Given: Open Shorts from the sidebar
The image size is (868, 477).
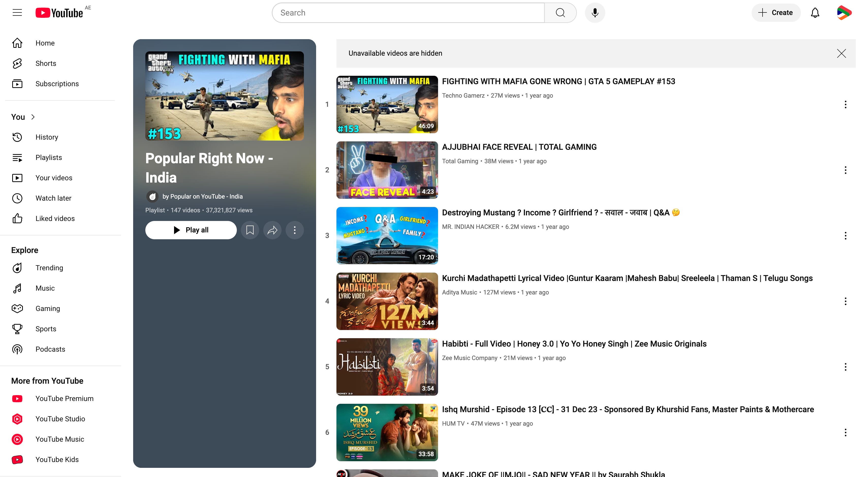Looking at the screenshot, I should [45, 63].
